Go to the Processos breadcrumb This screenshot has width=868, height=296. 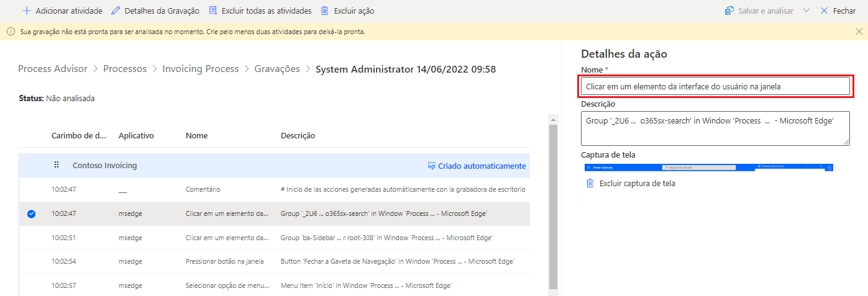[x=125, y=69]
